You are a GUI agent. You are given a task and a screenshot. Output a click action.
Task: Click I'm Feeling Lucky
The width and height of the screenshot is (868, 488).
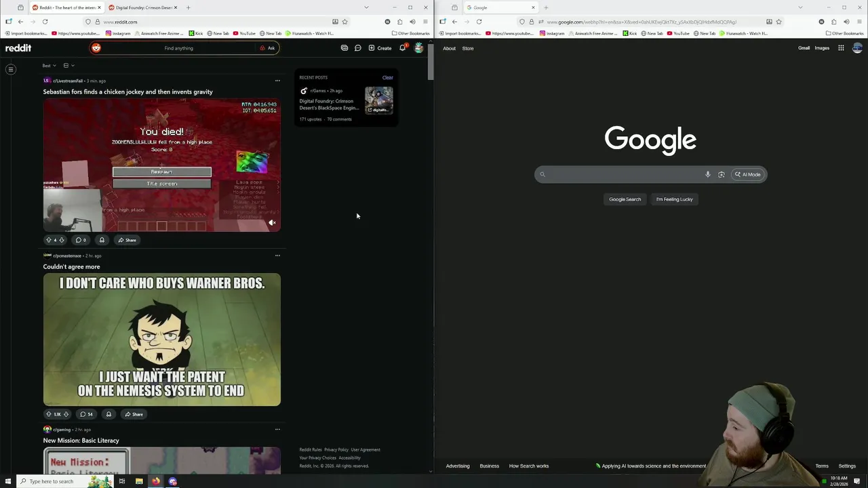click(x=675, y=199)
